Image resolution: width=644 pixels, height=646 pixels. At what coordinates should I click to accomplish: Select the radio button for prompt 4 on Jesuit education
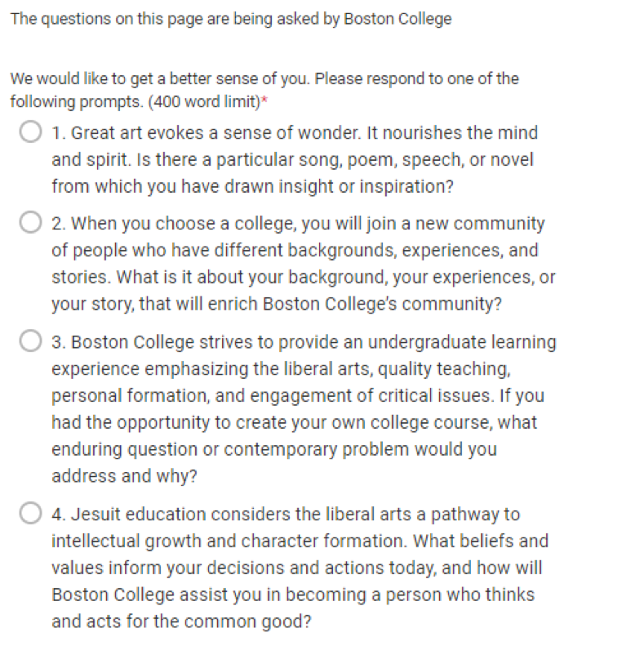tap(30, 514)
